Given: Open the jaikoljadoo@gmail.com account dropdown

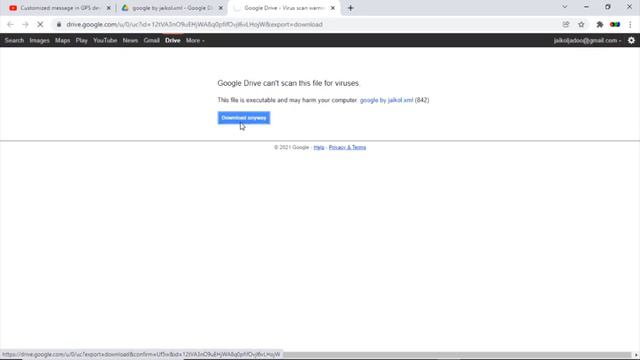Looking at the screenshot, I should click(587, 40).
